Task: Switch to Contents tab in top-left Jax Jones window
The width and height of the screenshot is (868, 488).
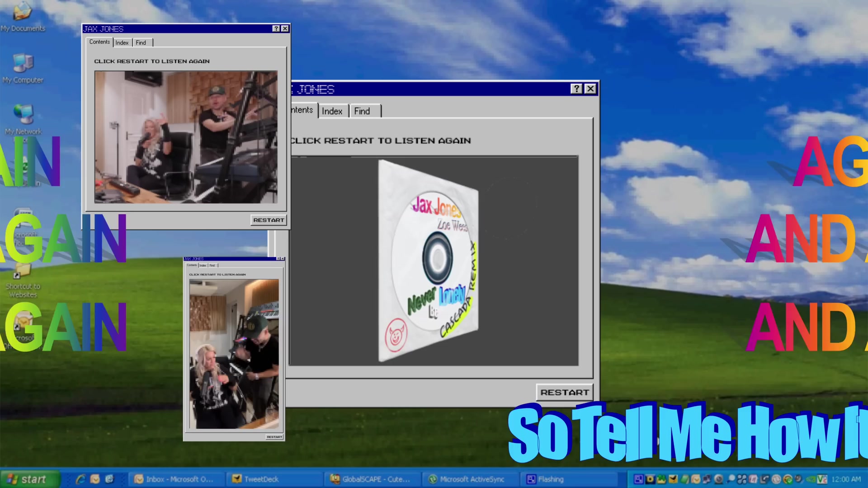Action: point(99,42)
